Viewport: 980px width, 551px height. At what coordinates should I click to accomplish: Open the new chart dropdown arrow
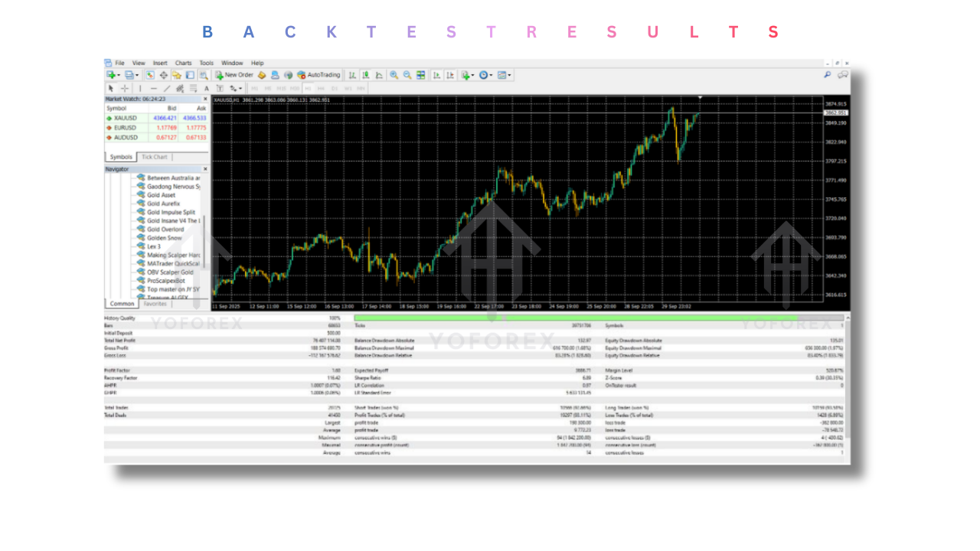(118, 75)
